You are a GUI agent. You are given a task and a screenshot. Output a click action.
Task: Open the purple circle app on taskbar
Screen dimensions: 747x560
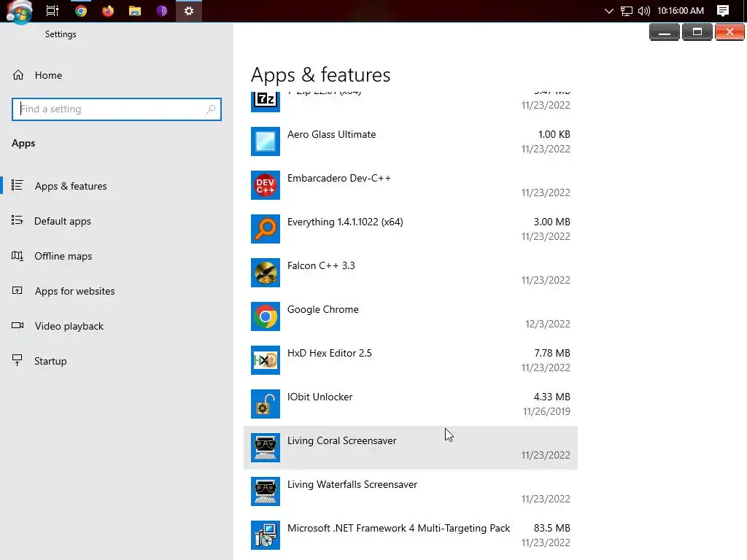162,10
